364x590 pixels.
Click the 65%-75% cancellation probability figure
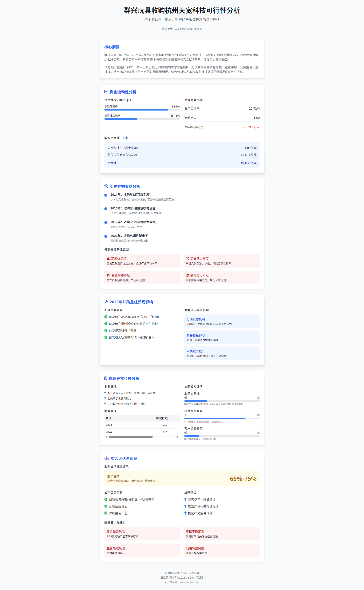tap(243, 479)
